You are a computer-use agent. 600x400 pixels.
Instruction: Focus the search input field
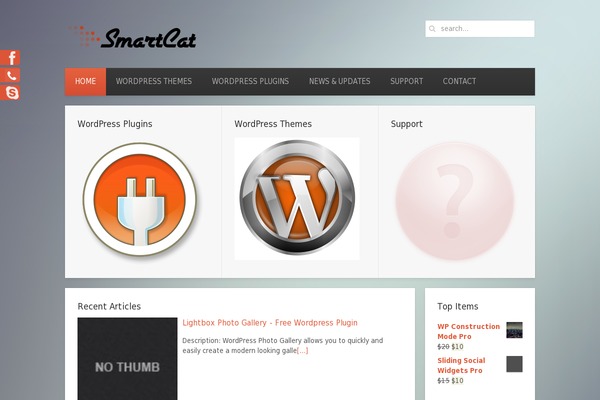coord(480,29)
